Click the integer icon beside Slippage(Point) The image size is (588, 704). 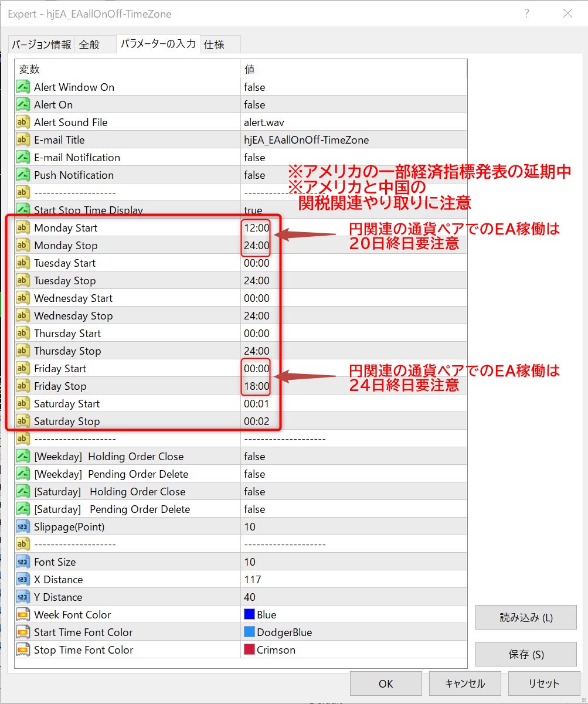coord(23,527)
